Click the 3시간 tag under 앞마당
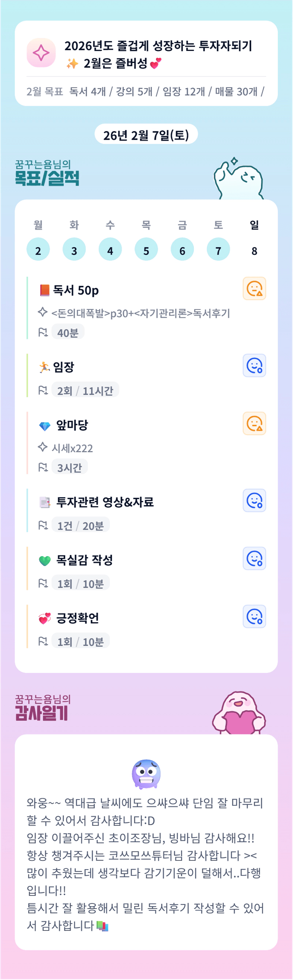293x980 pixels. 69,467
